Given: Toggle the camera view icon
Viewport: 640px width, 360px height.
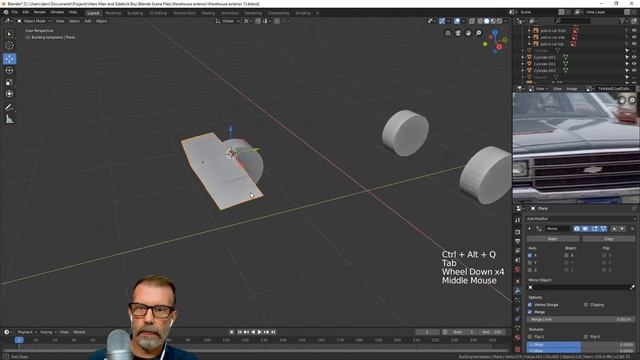Looking at the screenshot, I should [x=458, y=33].
